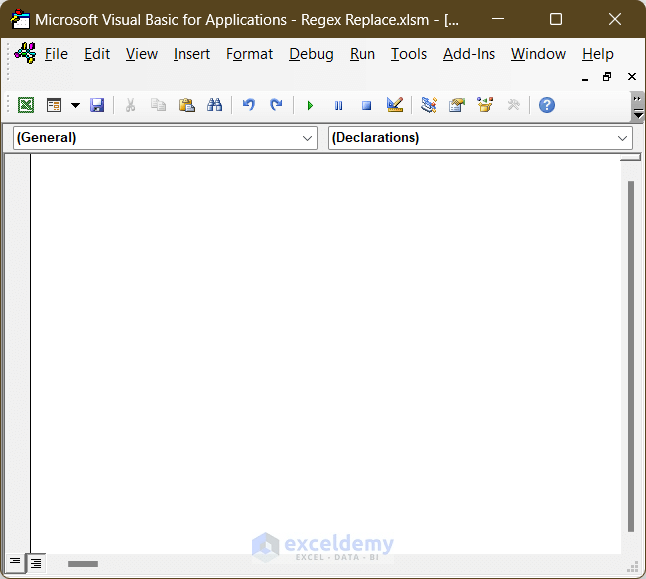
Task: Open the Add-Ins menu
Action: [x=469, y=54]
